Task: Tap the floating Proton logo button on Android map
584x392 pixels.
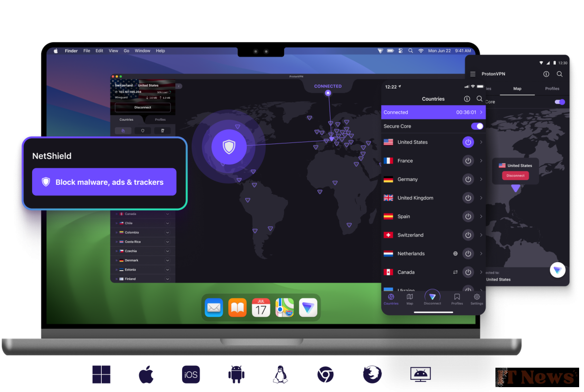Action: click(x=557, y=270)
